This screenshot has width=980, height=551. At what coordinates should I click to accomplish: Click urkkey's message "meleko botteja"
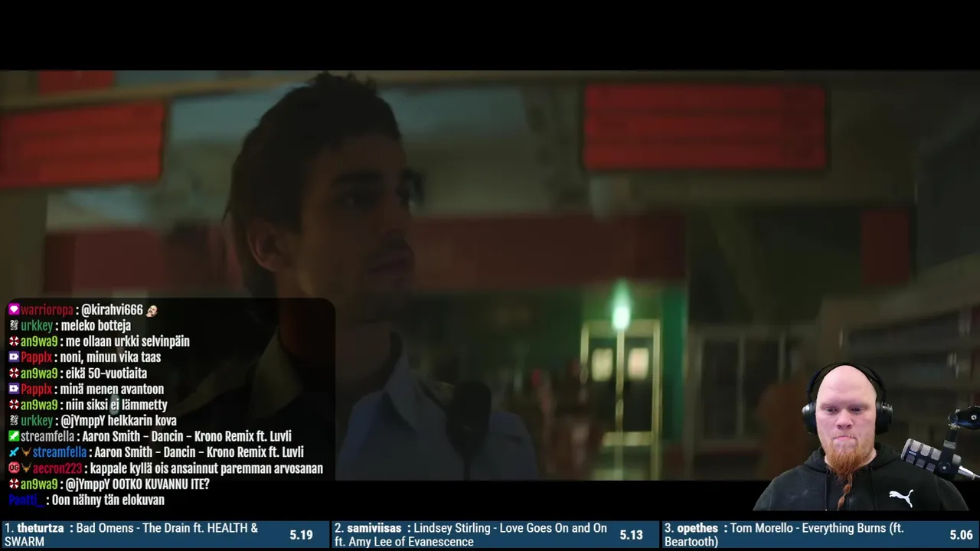(x=96, y=326)
